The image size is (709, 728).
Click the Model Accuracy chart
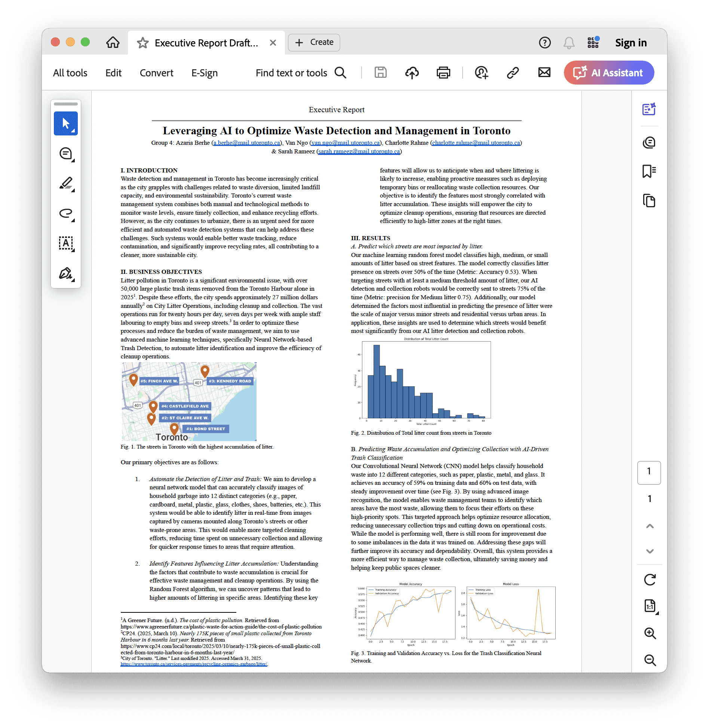[x=405, y=614]
